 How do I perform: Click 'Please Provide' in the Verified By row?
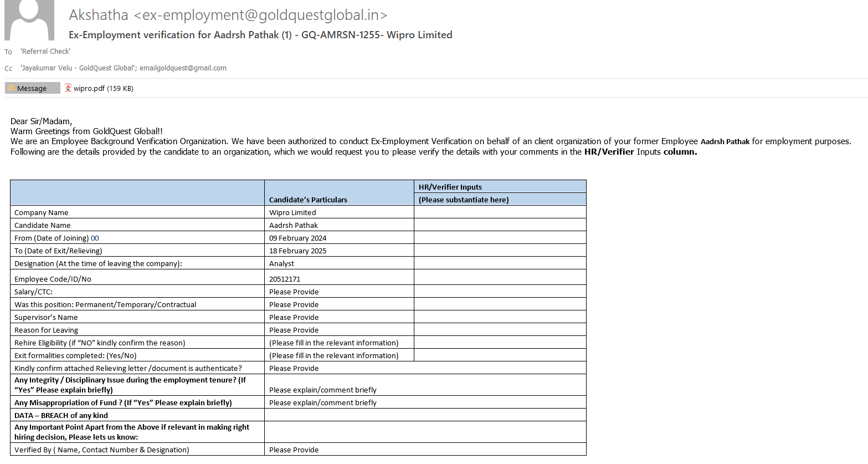pyautogui.click(x=294, y=450)
